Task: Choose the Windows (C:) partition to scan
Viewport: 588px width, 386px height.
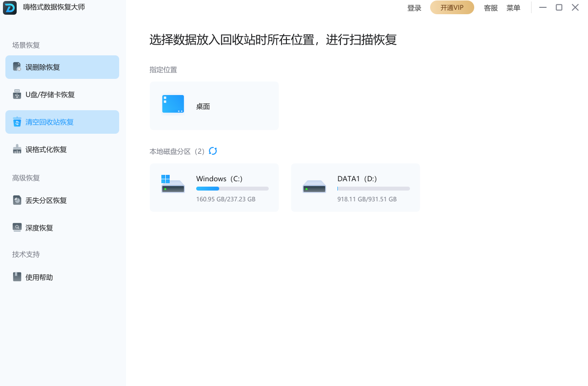Action: click(x=214, y=188)
